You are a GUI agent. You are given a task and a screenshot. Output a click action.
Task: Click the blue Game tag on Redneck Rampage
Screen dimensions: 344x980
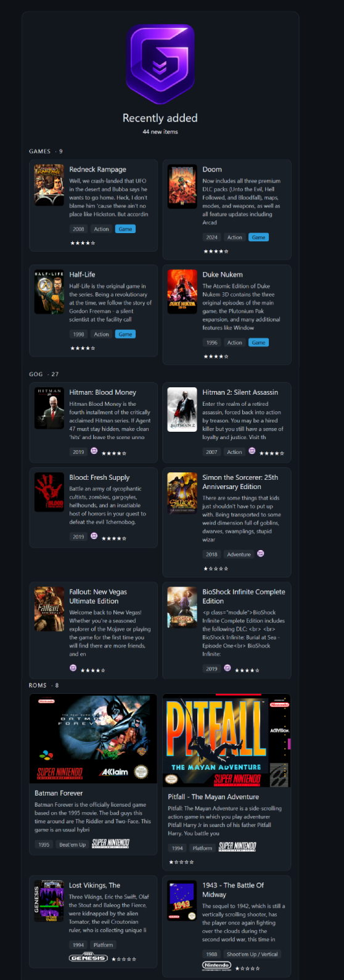125,229
